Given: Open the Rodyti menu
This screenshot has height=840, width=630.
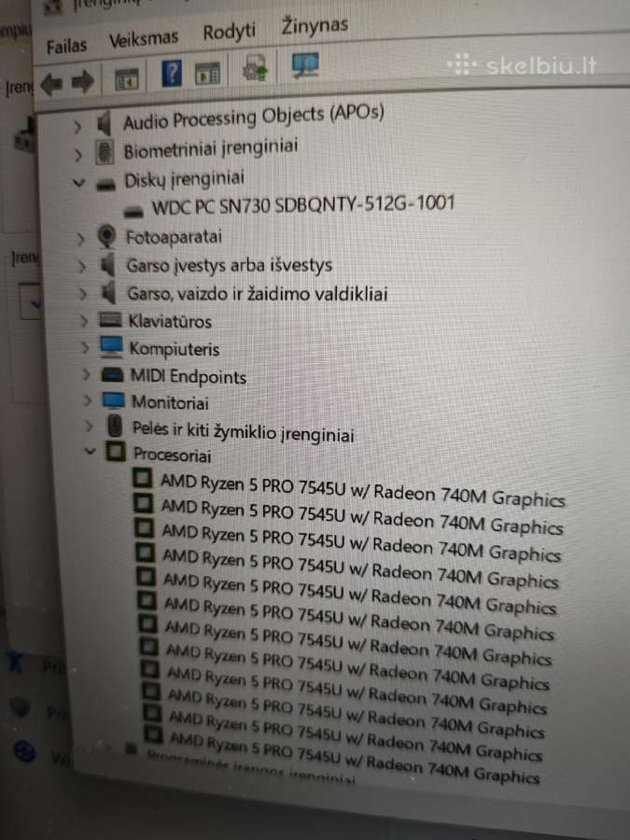Looking at the screenshot, I should pos(229,32).
